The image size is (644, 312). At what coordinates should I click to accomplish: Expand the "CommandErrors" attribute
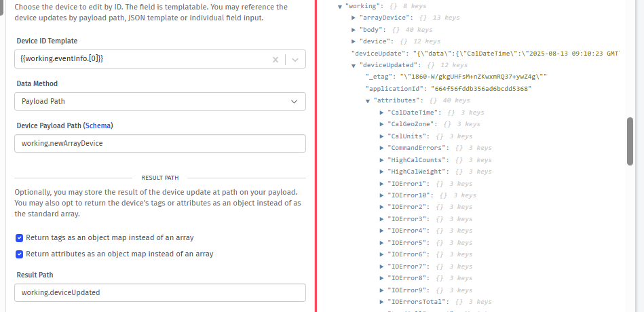381,148
